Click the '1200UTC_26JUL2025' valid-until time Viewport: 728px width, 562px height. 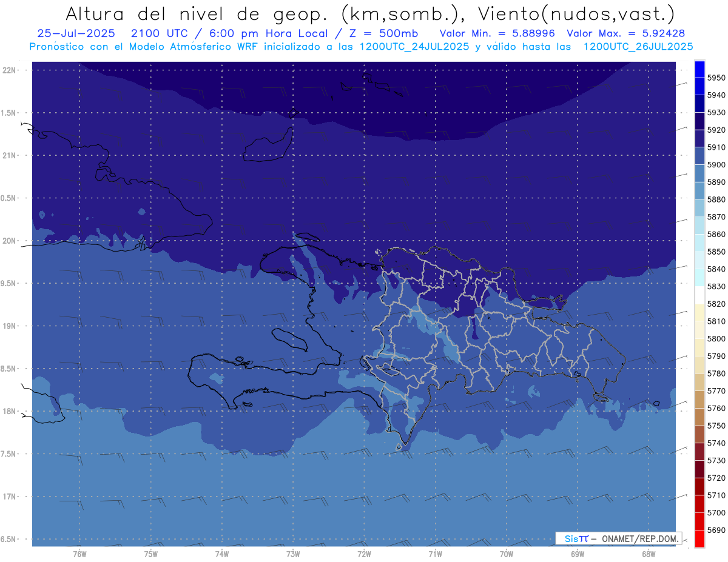(638, 46)
